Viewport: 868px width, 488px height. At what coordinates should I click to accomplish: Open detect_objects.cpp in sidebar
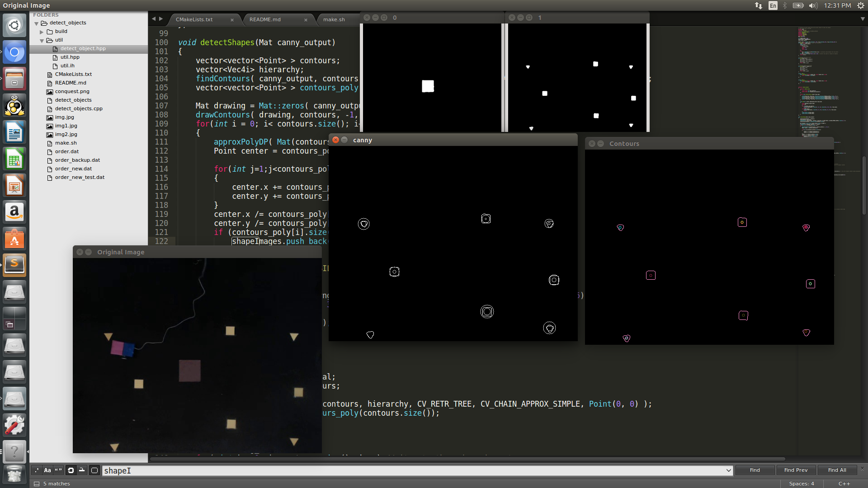(79, 108)
